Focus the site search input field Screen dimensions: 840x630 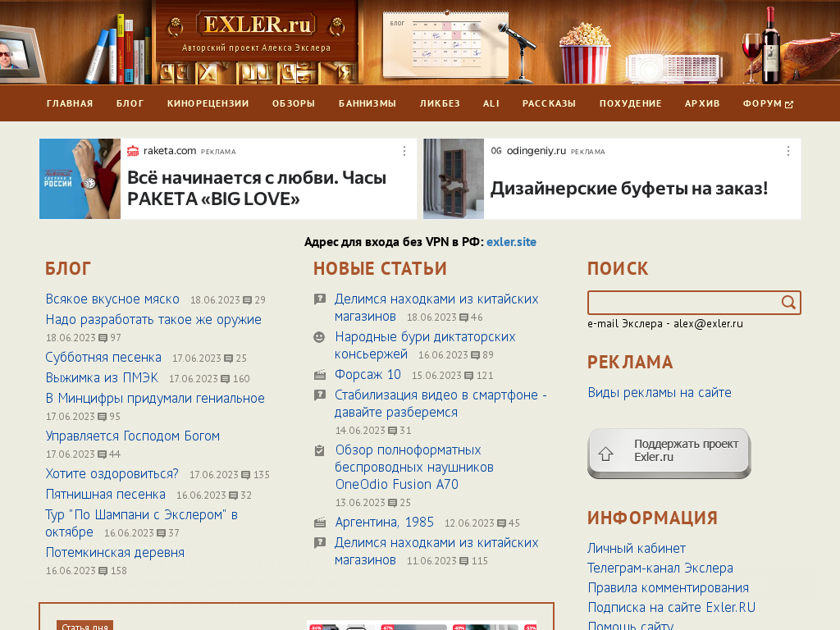(683, 303)
